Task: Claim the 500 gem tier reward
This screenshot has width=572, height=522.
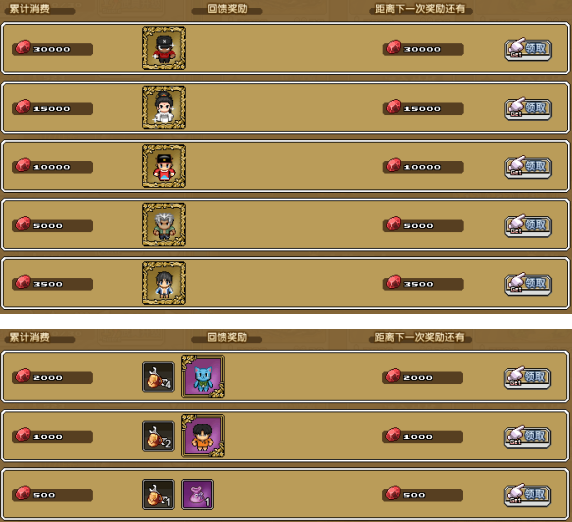Action: click(x=527, y=495)
